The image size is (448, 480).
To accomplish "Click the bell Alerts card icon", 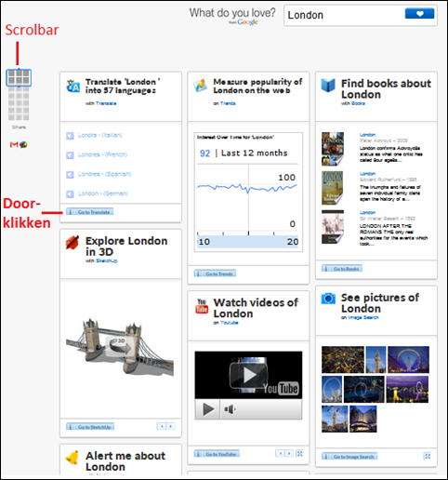I will point(72,458).
